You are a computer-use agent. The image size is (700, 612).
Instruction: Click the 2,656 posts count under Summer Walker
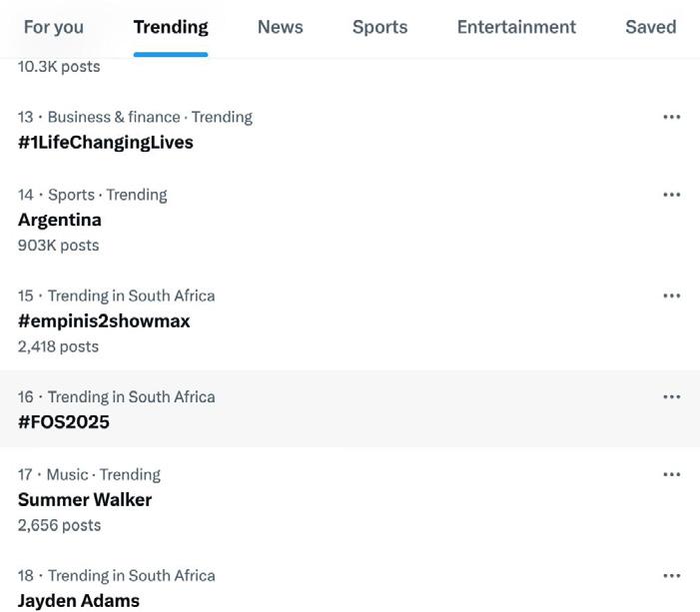59,525
